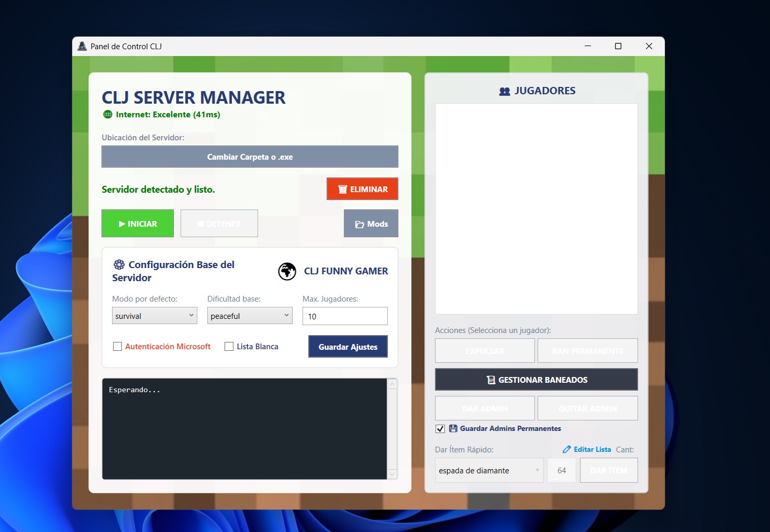Screen dimensions: 770x532
Task: Click the floppy disk icon beside Guardar Admins
Action: [453, 428]
